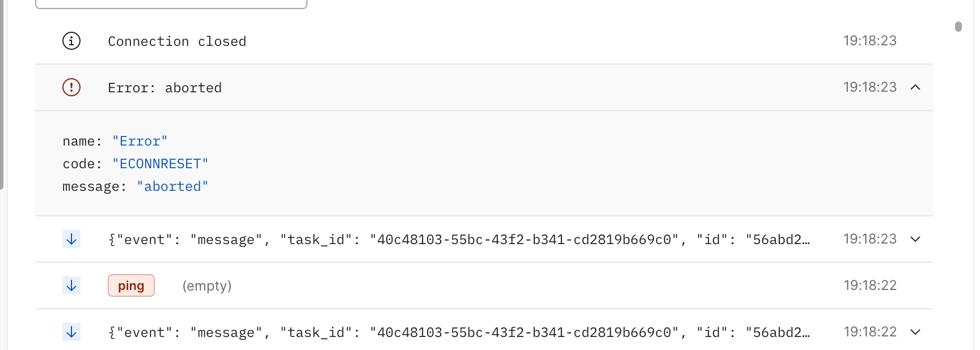This screenshot has height=350, width=980.
Task: Click the input field at the top left
Action: pyautogui.click(x=170, y=3)
